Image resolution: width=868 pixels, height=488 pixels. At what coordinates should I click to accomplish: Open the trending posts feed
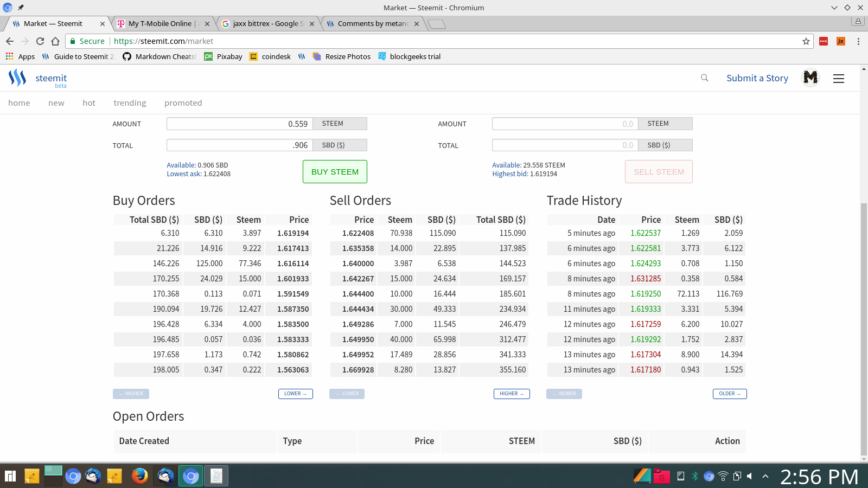pyautogui.click(x=130, y=103)
